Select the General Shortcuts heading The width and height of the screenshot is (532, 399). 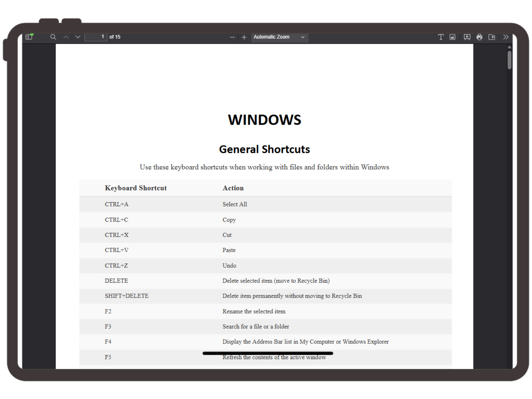(x=264, y=149)
